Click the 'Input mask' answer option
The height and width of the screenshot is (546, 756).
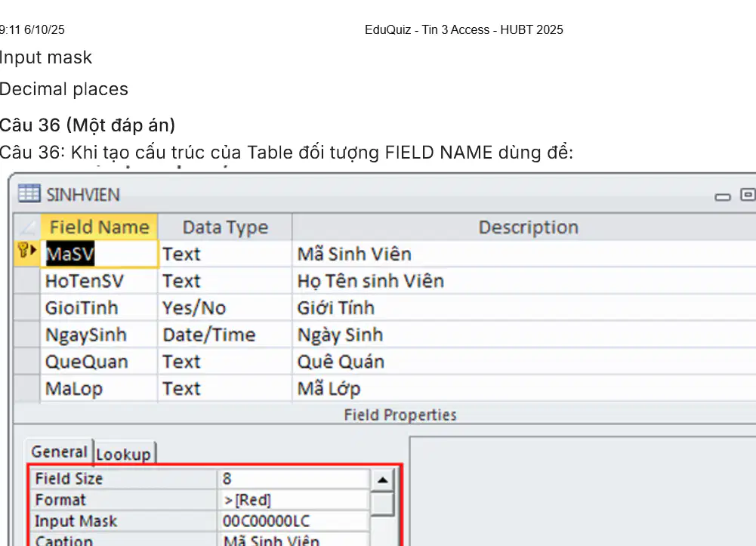[x=46, y=57]
